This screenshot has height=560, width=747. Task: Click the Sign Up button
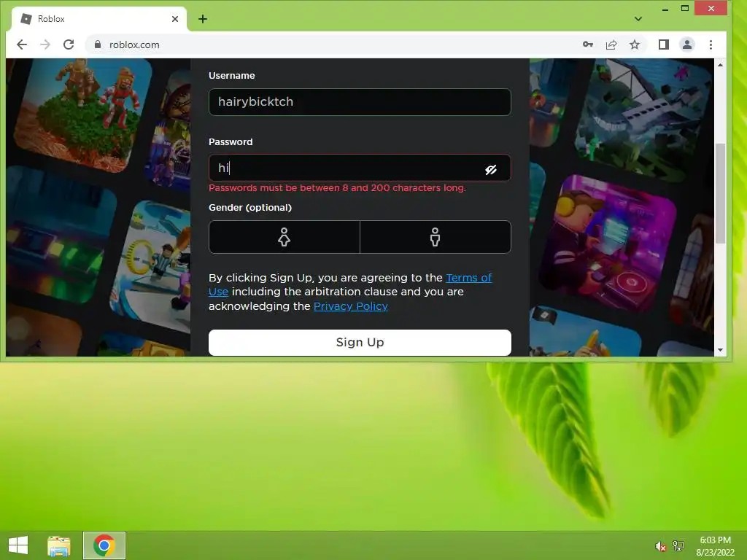click(x=360, y=343)
